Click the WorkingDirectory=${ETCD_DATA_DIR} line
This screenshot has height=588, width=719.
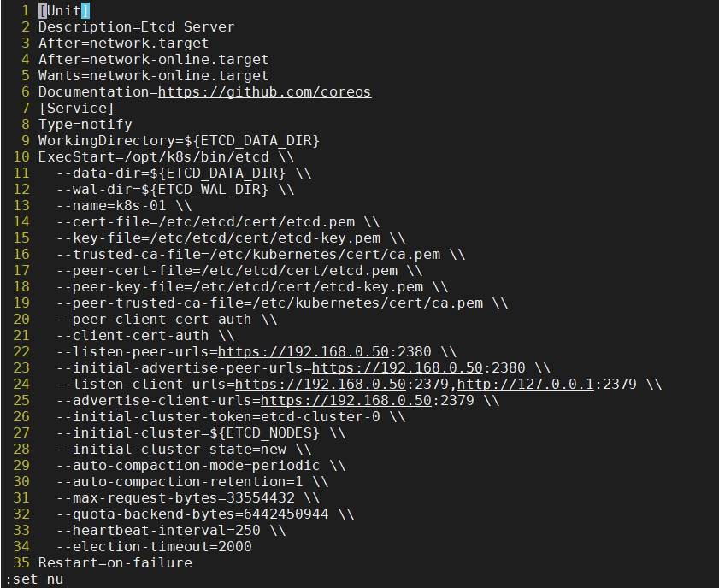coord(179,140)
